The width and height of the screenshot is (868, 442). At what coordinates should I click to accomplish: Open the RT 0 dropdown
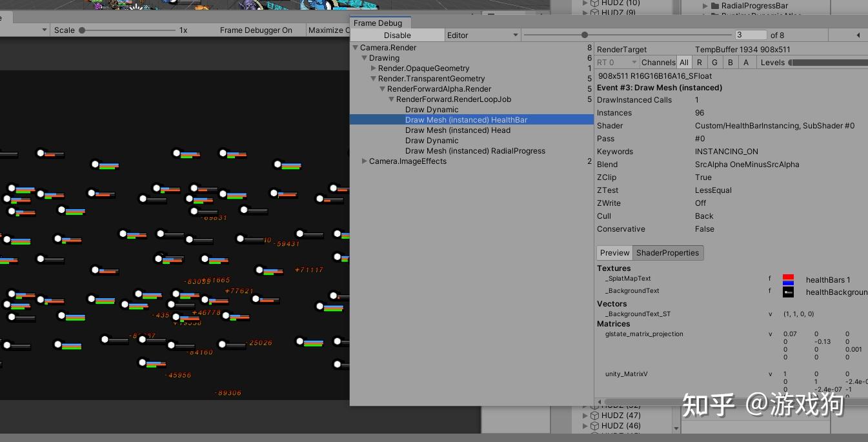point(616,62)
